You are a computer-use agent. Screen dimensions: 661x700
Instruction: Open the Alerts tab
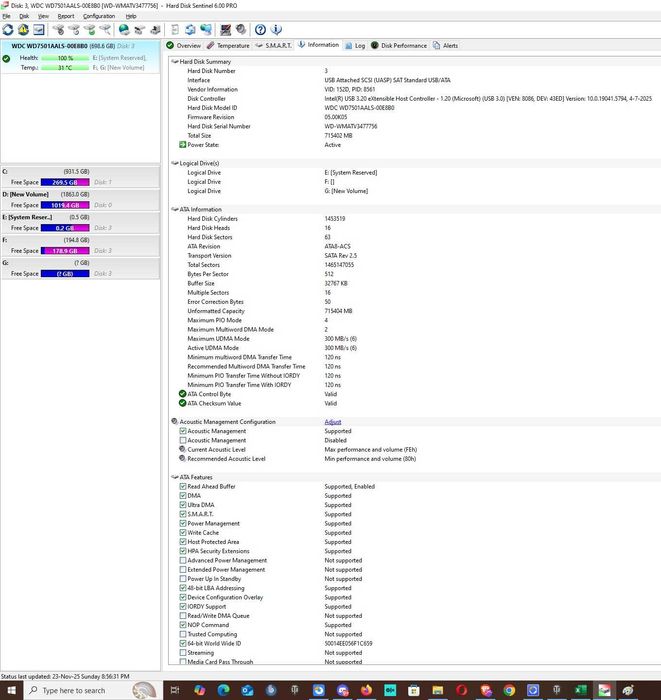[445, 46]
